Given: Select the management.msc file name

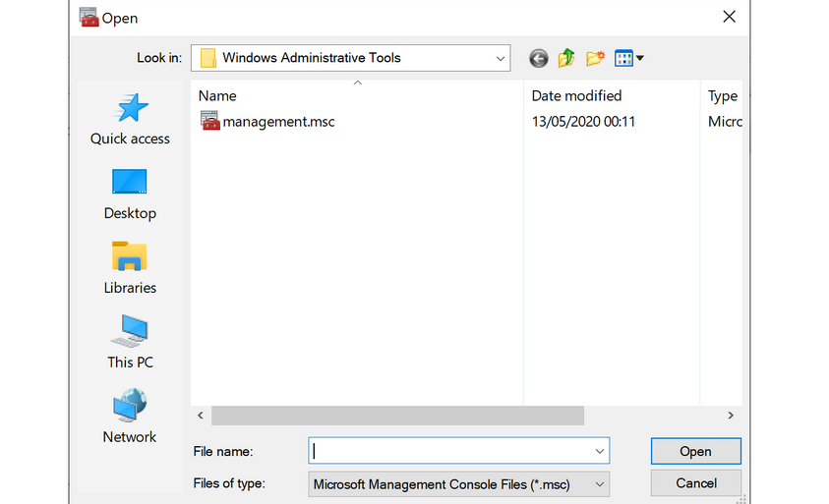Looking at the screenshot, I should click(278, 122).
